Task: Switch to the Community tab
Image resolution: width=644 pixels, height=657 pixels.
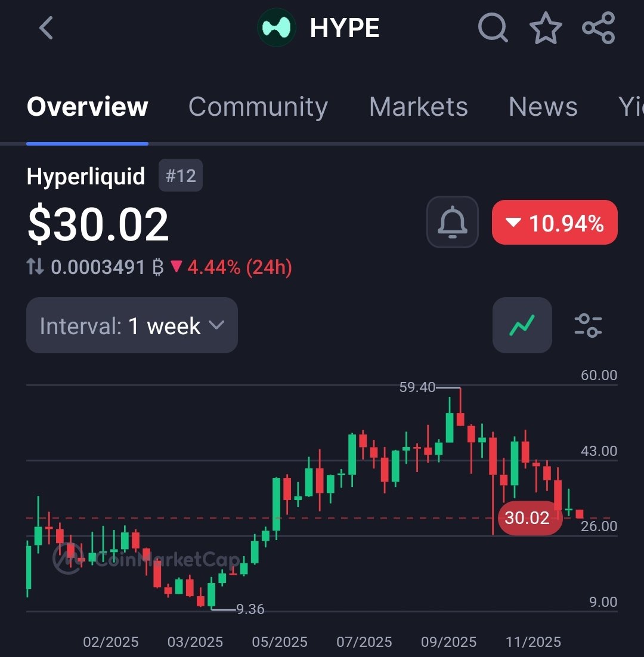Action: [258, 107]
